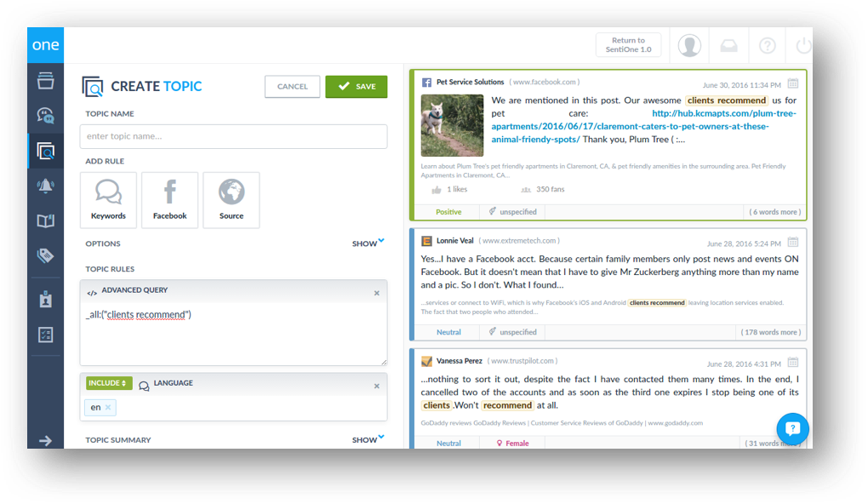Expand the Topic Summary section with SHOW
The height and width of the screenshot is (504, 868).
[x=368, y=440]
